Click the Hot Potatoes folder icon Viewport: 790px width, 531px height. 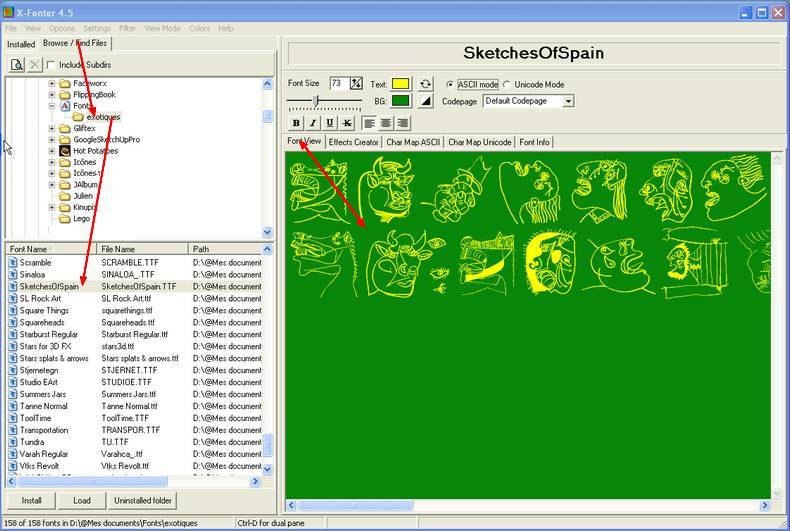click(64, 151)
